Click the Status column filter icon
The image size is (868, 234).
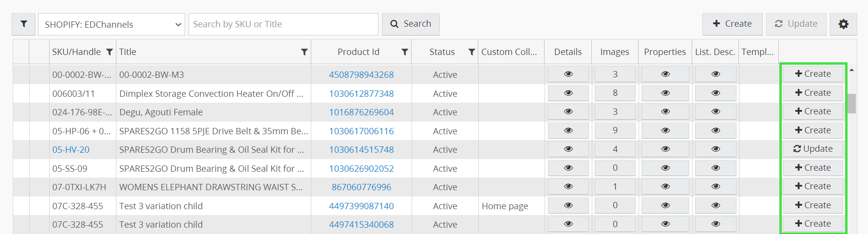click(471, 52)
